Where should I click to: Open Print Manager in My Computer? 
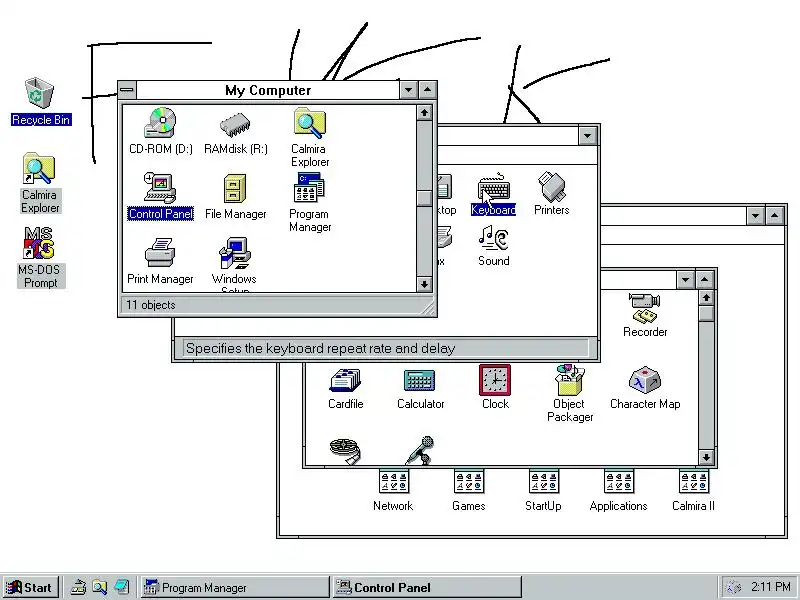pos(160,261)
